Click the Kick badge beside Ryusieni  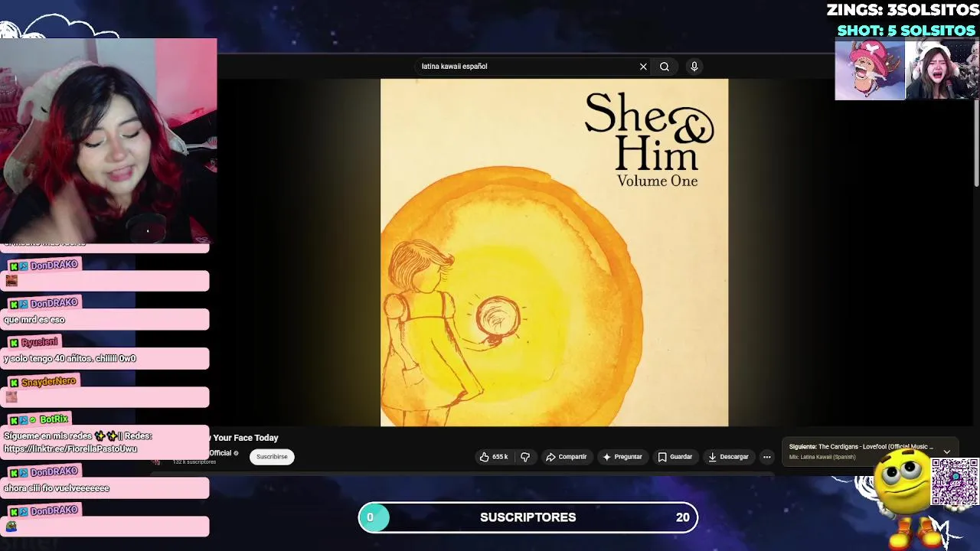14,343
